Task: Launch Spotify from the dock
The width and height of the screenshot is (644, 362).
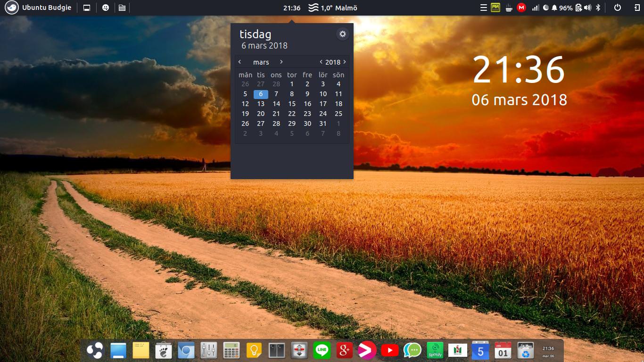Action: pos(435,350)
